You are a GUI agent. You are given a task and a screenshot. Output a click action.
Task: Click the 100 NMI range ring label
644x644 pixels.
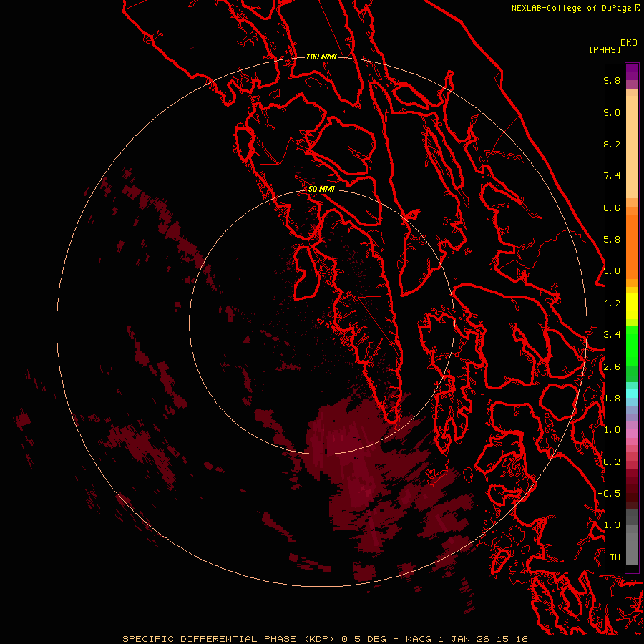pyautogui.click(x=321, y=57)
